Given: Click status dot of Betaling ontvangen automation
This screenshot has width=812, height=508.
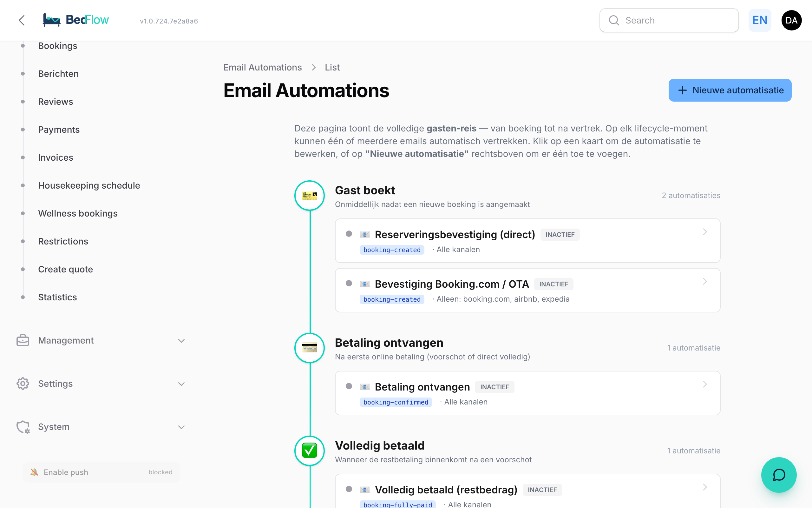Looking at the screenshot, I should pyautogui.click(x=349, y=386).
